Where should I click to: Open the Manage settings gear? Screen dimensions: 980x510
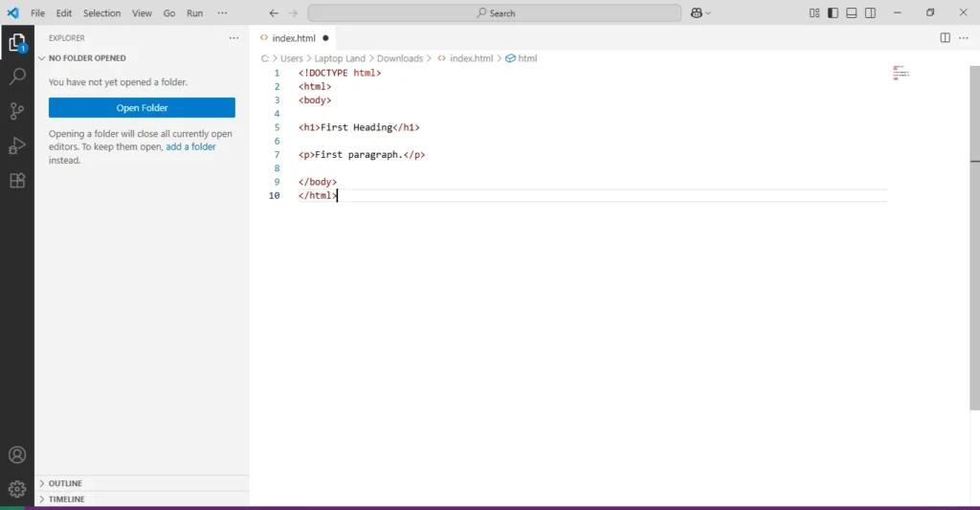16,489
